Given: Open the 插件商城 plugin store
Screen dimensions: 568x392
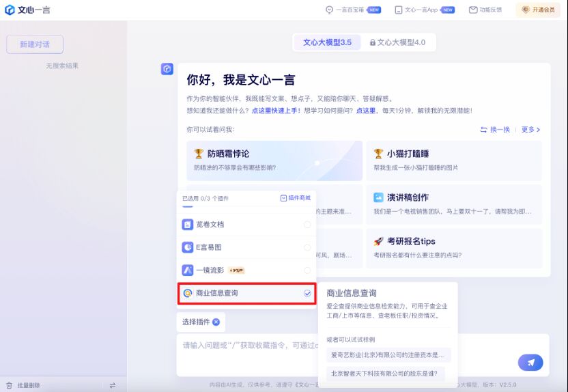Looking at the screenshot, I should tap(295, 198).
